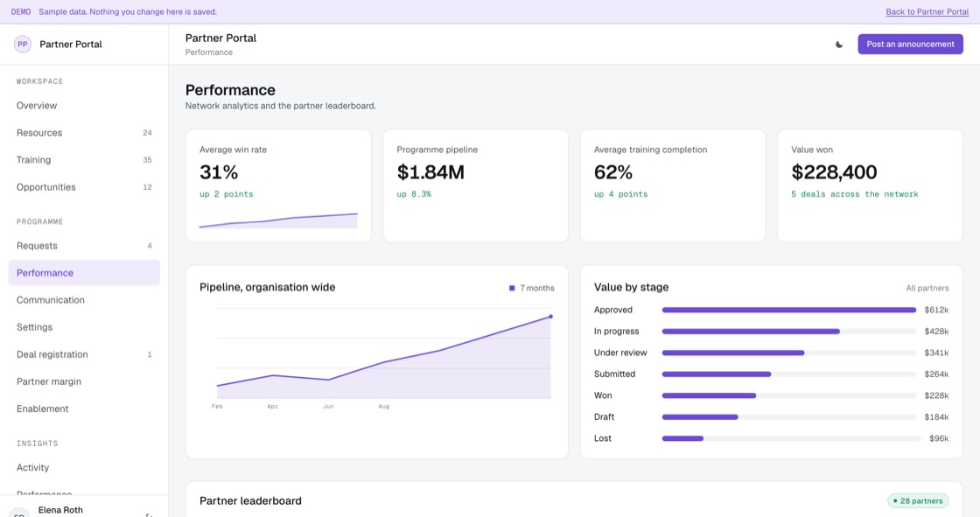Open the Partner margin page

click(84, 381)
